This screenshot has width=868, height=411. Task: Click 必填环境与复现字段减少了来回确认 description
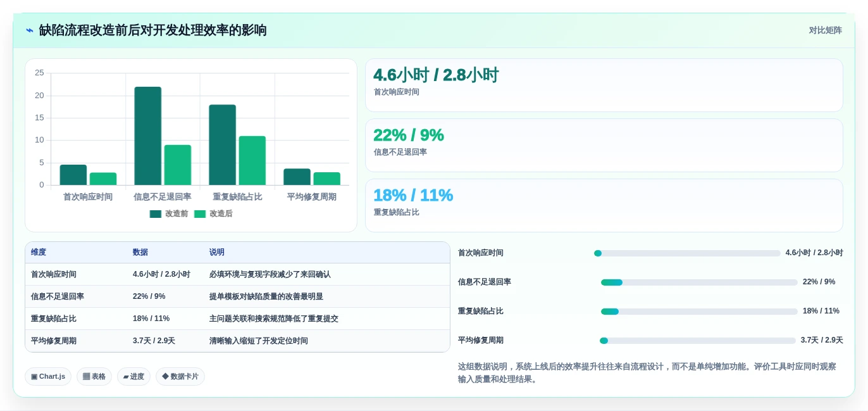270,274
